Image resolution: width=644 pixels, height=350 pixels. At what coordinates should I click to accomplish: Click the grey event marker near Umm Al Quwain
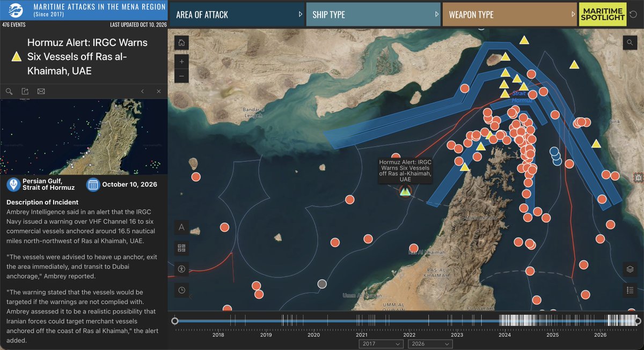pyautogui.click(x=322, y=284)
